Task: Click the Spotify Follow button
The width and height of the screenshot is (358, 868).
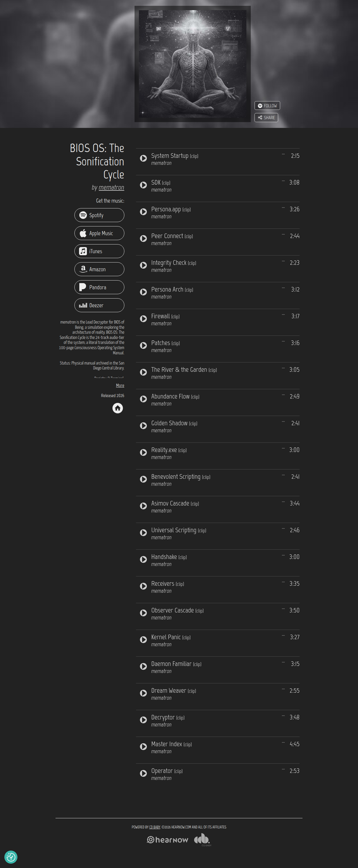Action: click(267, 106)
